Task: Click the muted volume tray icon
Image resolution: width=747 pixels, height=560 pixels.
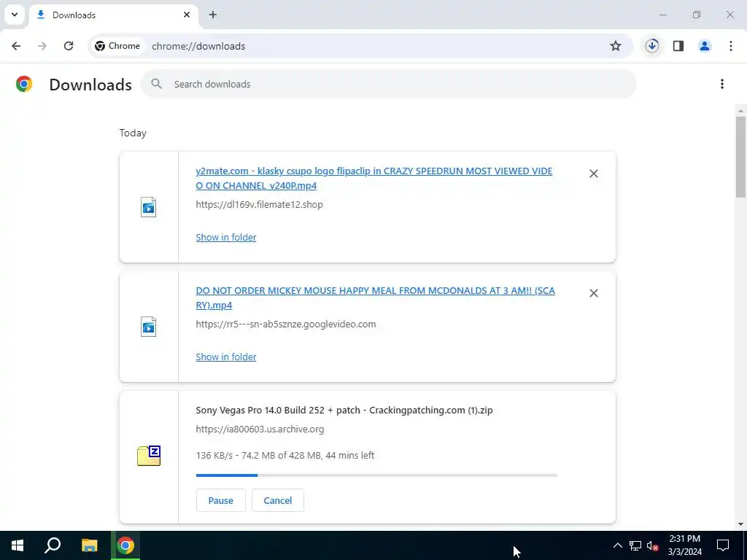Action: pyautogui.click(x=653, y=545)
